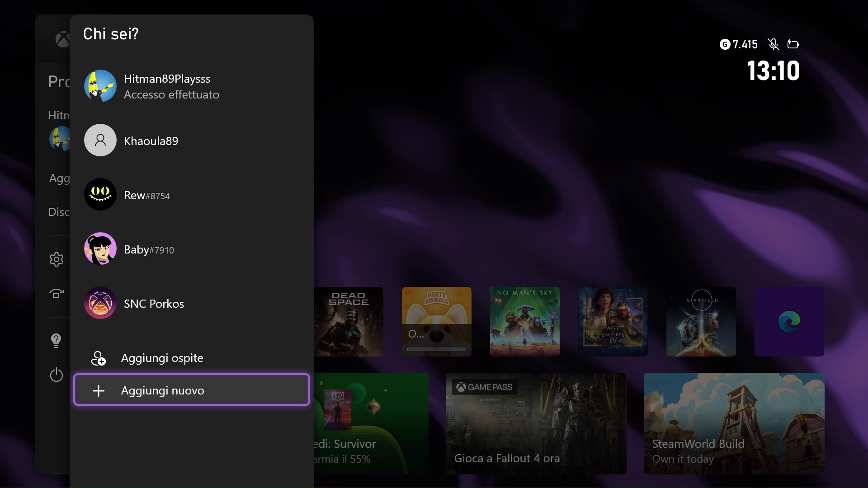Click the muted microphone status icon
Viewport: 868px width, 488px height.
774,44
